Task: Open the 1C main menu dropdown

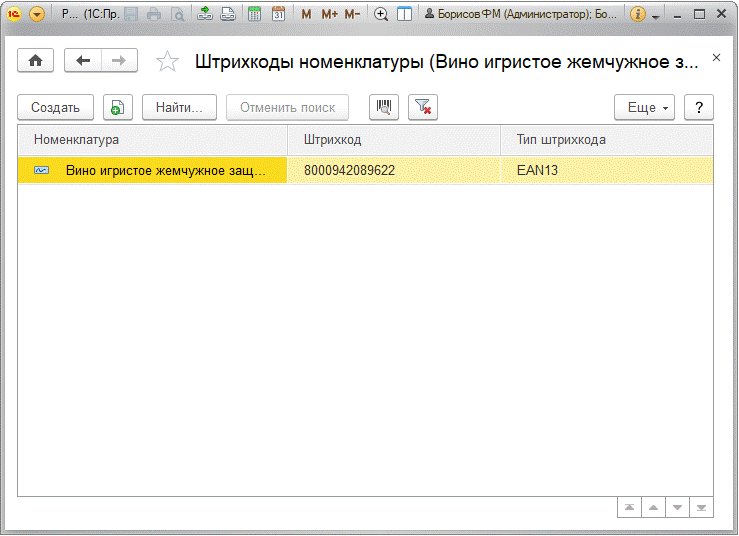Action: pyautogui.click(x=37, y=14)
